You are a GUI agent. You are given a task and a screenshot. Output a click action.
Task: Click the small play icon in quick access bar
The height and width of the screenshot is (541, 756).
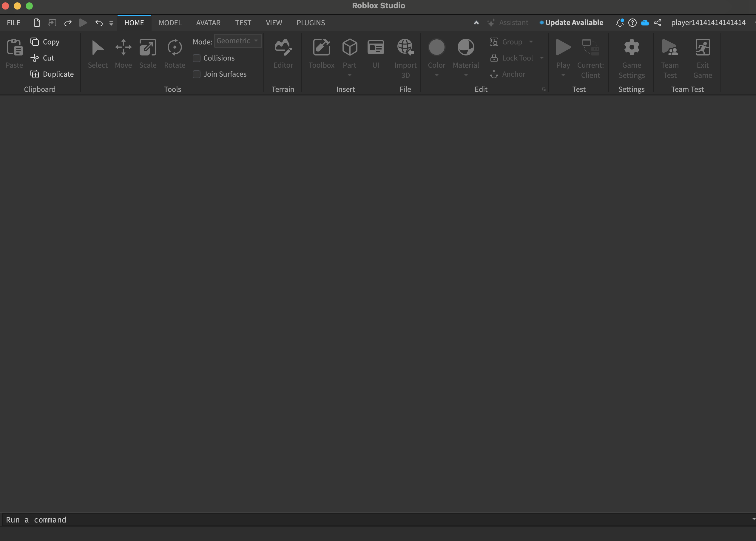point(83,23)
